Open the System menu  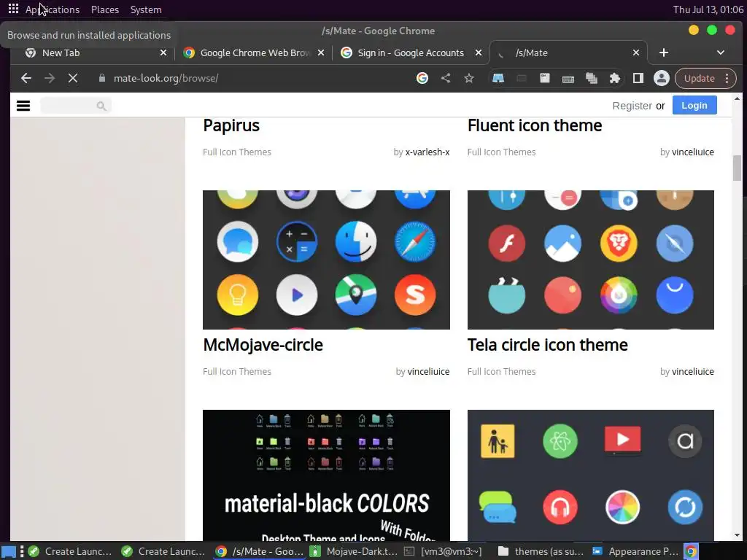click(146, 9)
